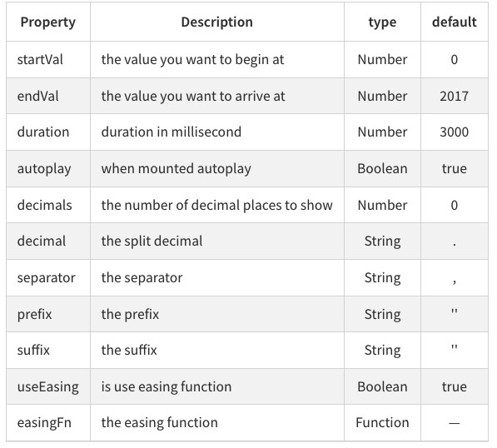Image resolution: width=497 pixels, height=448 pixels.
Task: Click the type column header
Action: click(x=382, y=22)
